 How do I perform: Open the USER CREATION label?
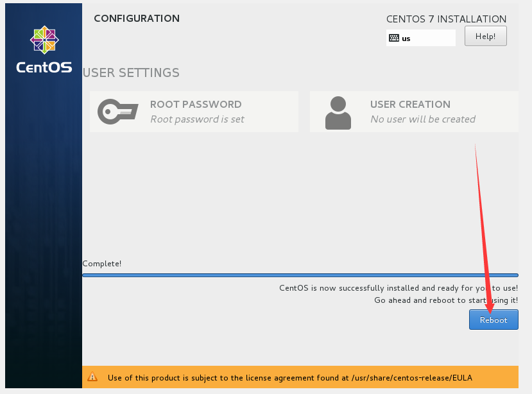click(x=410, y=104)
